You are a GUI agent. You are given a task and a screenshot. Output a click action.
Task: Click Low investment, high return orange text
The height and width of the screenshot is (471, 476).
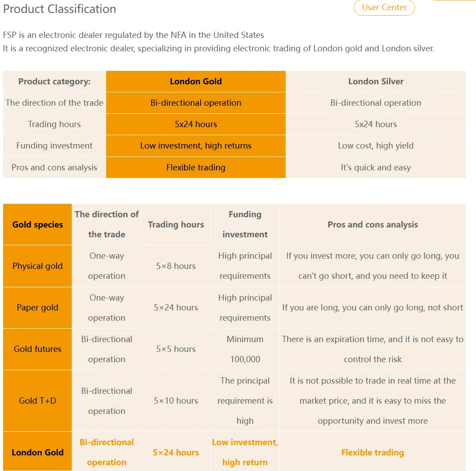[x=245, y=452]
